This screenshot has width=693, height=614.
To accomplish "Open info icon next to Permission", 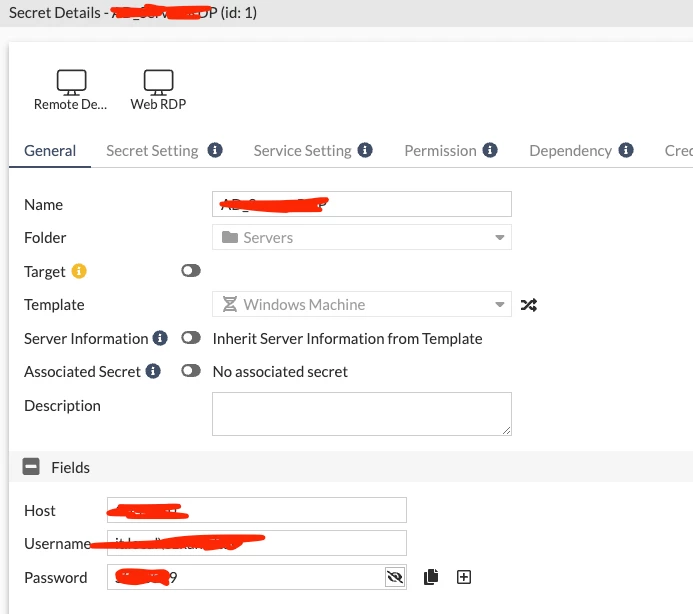I will coord(490,150).
